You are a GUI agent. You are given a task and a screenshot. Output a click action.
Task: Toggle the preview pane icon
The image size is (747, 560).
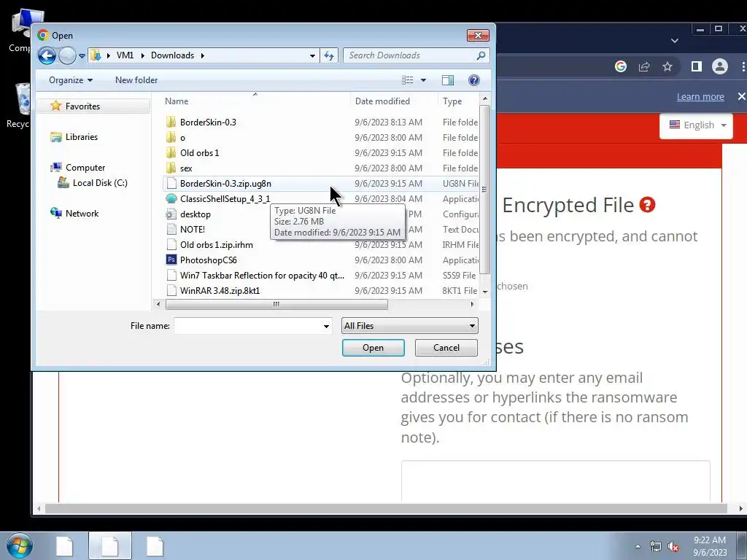point(448,80)
